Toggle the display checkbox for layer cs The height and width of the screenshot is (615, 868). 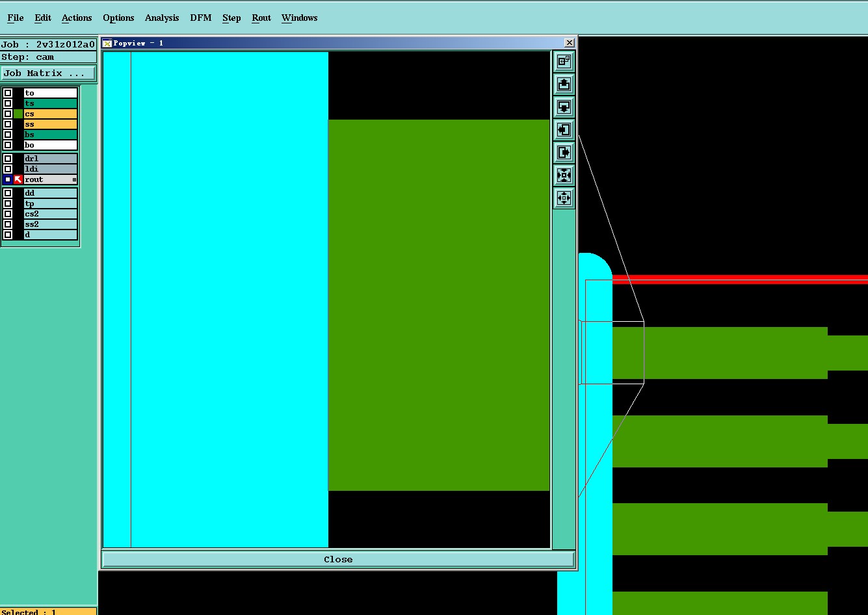click(8, 114)
